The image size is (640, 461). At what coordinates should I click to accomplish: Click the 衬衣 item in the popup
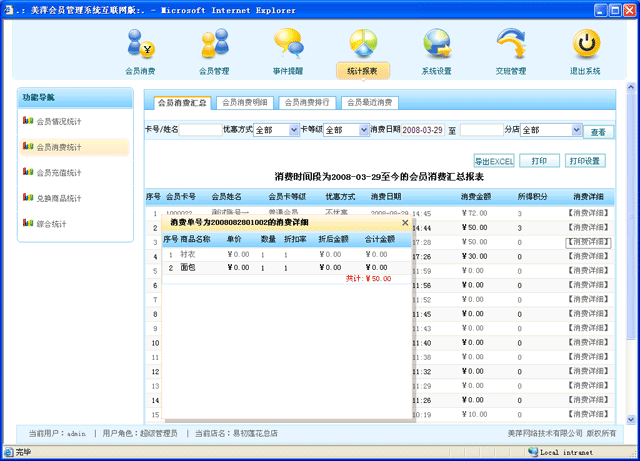188,254
